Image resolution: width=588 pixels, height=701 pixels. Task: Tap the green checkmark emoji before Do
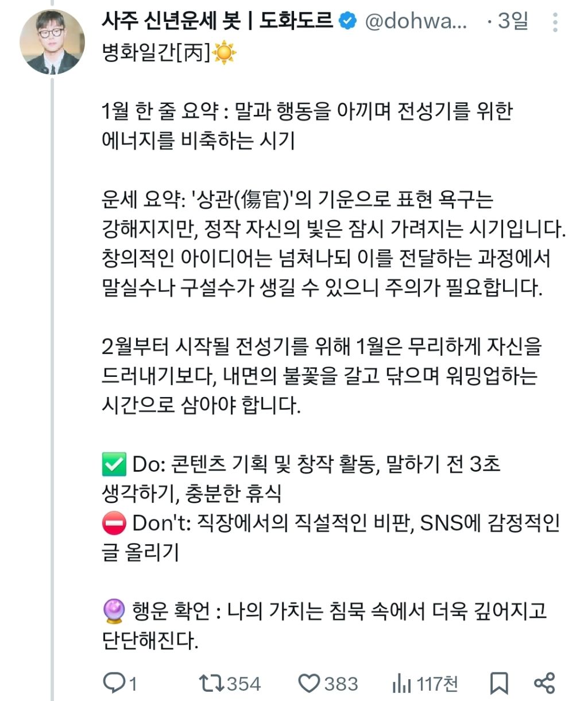(x=114, y=464)
